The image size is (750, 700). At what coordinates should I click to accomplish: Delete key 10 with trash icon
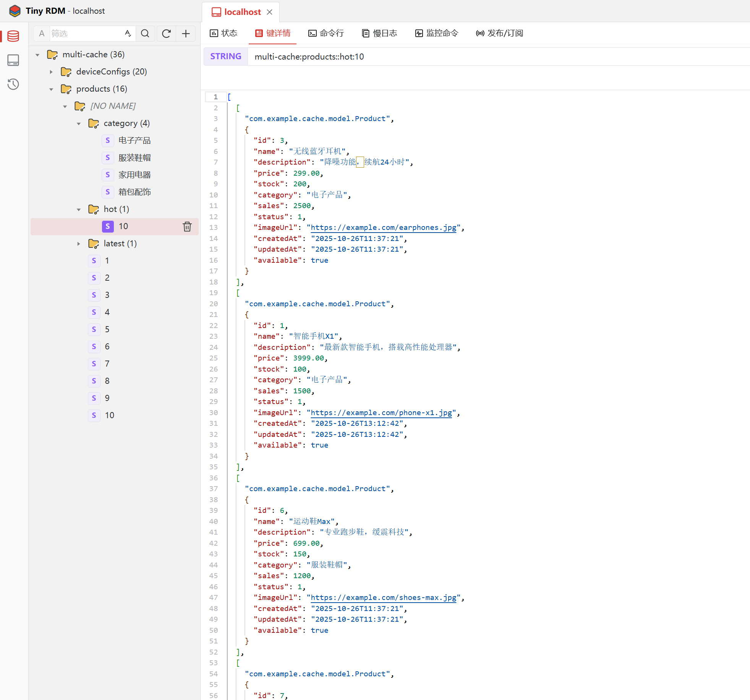(187, 226)
